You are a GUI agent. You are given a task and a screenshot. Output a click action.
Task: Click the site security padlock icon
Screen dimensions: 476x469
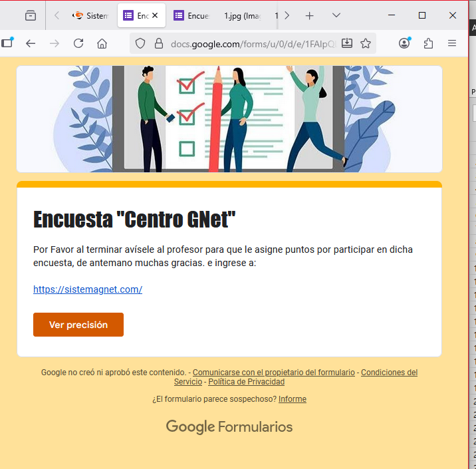pos(158,43)
